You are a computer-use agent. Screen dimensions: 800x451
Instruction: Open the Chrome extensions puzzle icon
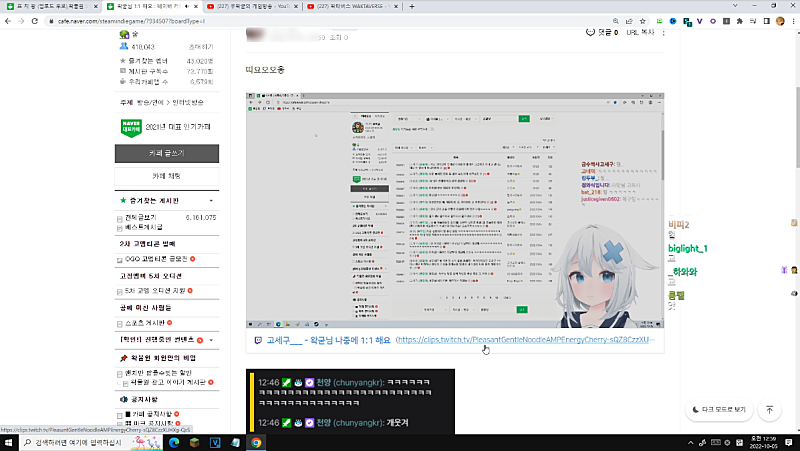coord(740,21)
